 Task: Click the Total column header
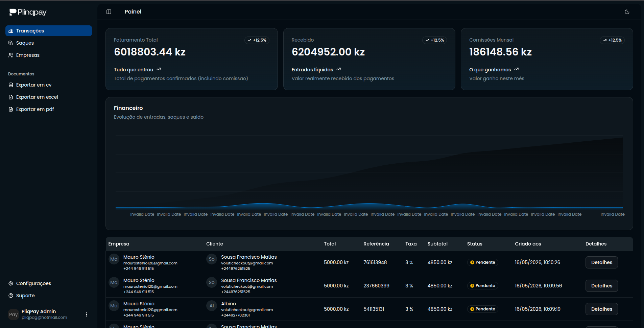pyautogui.click(x=330, y=244)
